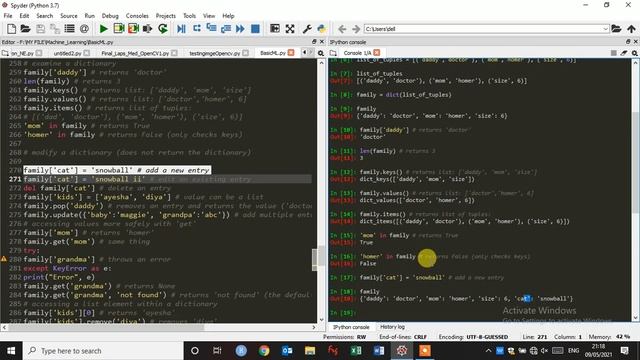
Task: Close the BasicML.py editor tab
Action: [x=291, y=53]
